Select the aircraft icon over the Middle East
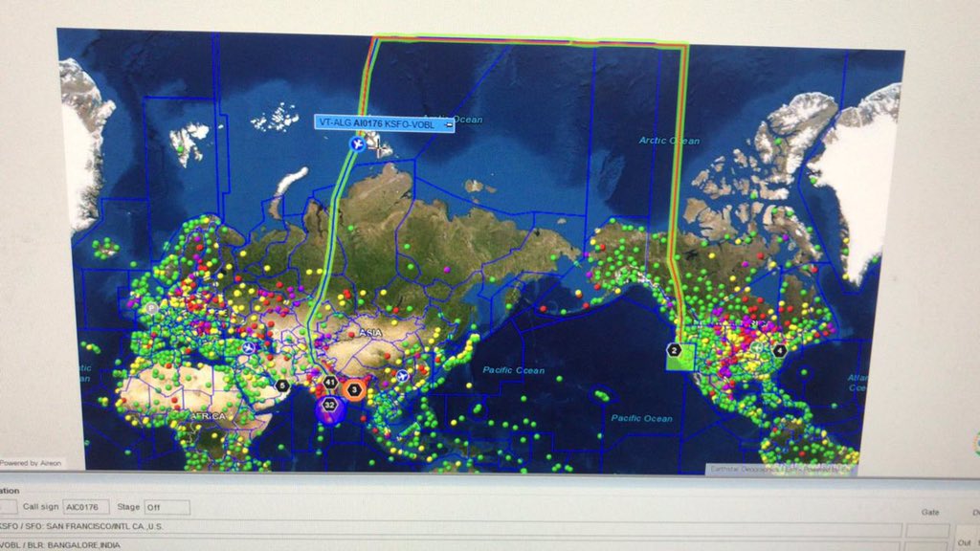This screenshot has height=551, width=980. pyautogui.click(x=250, y=348)
